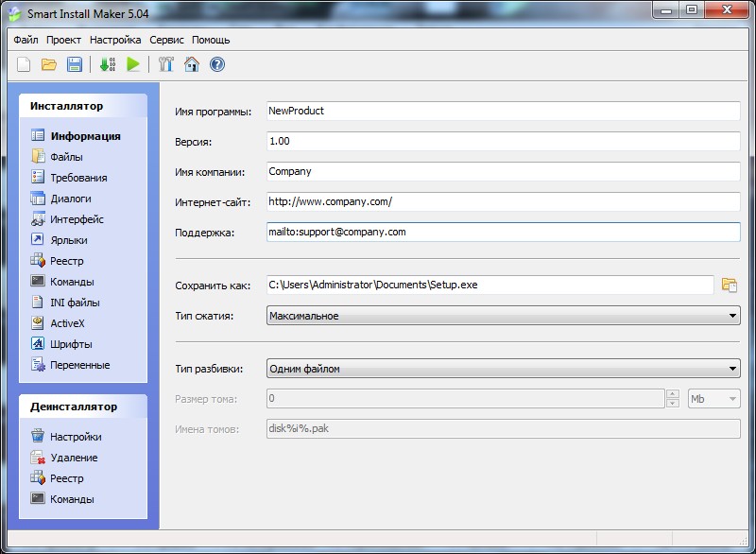Image resolution: width=756 pixels, height=554 pixels.
Task: Click the green Run installer icon
Action: [x=133, y=64]
